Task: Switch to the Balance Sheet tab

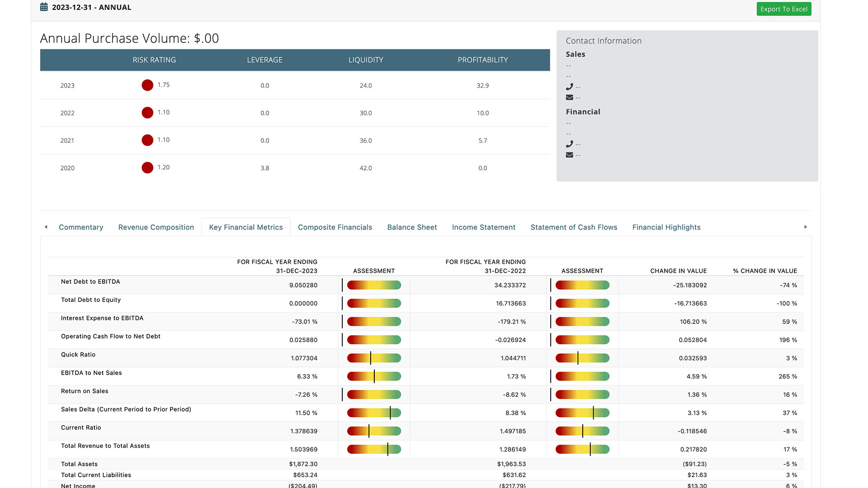Action: (x=412, y=227)
